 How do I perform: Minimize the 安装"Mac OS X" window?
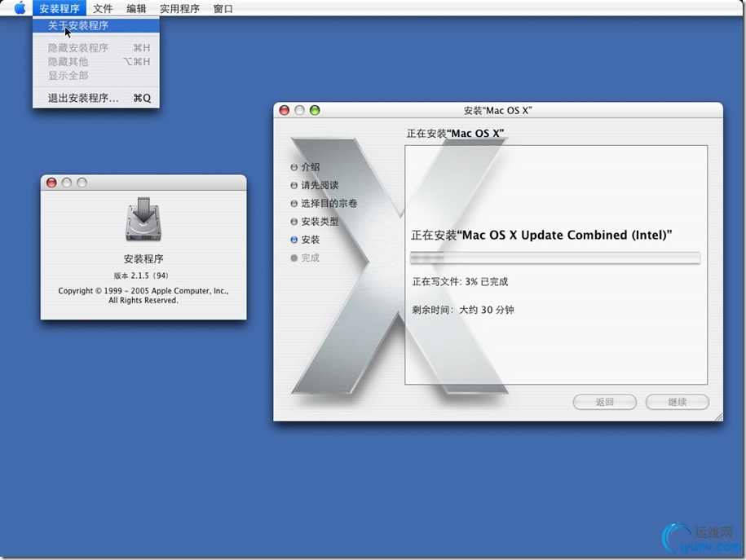tap(299, 110)
